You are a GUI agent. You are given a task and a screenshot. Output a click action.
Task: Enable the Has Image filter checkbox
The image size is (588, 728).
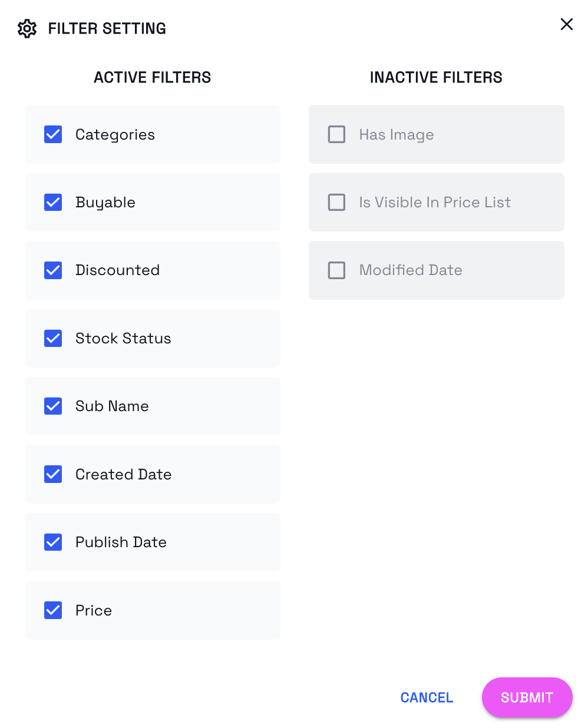pos(336,134)
